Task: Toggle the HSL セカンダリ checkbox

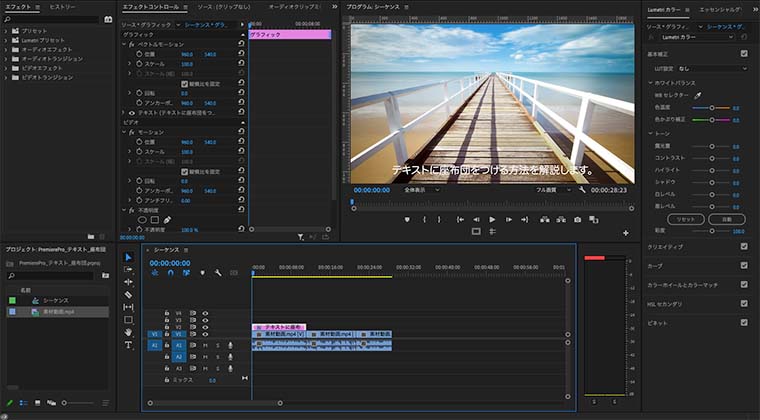Action: point(744,304)
